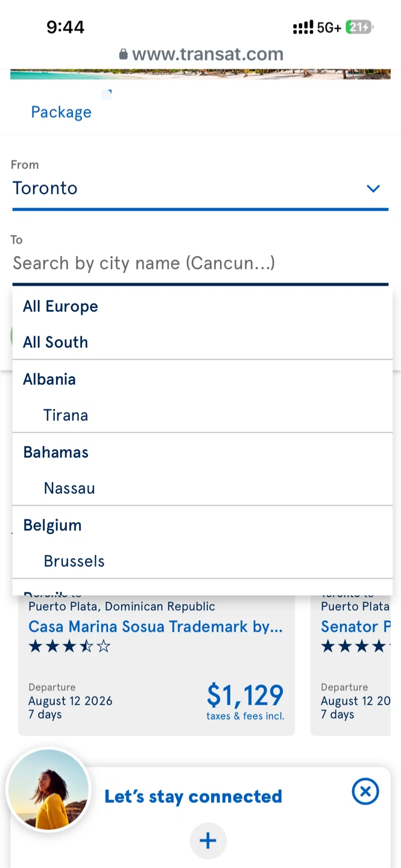This screenshot has height=868, width=401.
Task: Open the From Toronto dropdown chevron
Action: [373, 189]
